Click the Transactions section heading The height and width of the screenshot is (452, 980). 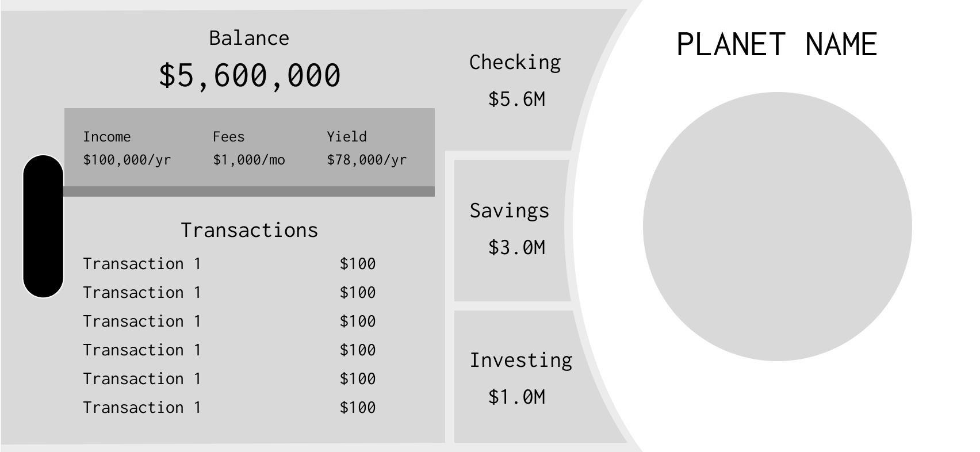(249, 230)
